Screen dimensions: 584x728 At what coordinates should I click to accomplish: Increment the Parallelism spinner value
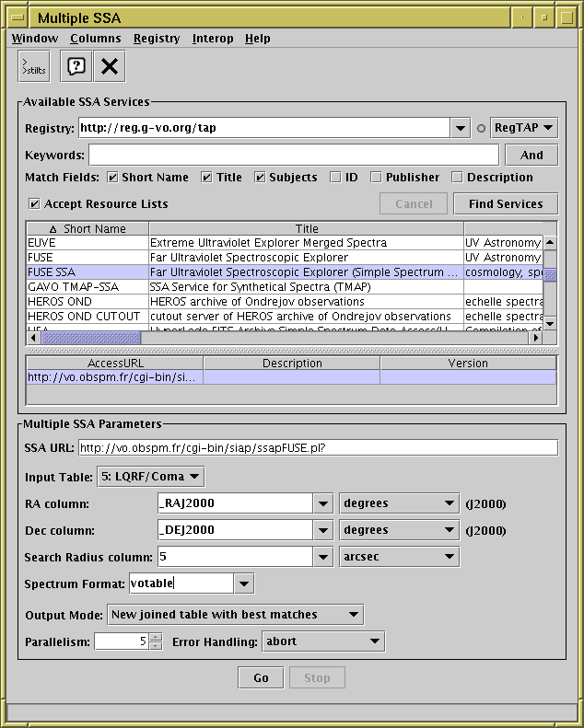point(156,637)
